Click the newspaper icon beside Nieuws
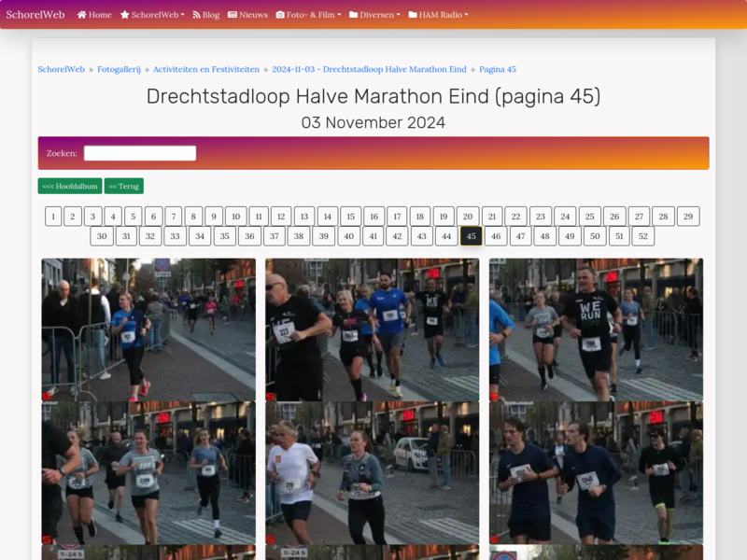This screenshot has width=747, height=560. 233,15
